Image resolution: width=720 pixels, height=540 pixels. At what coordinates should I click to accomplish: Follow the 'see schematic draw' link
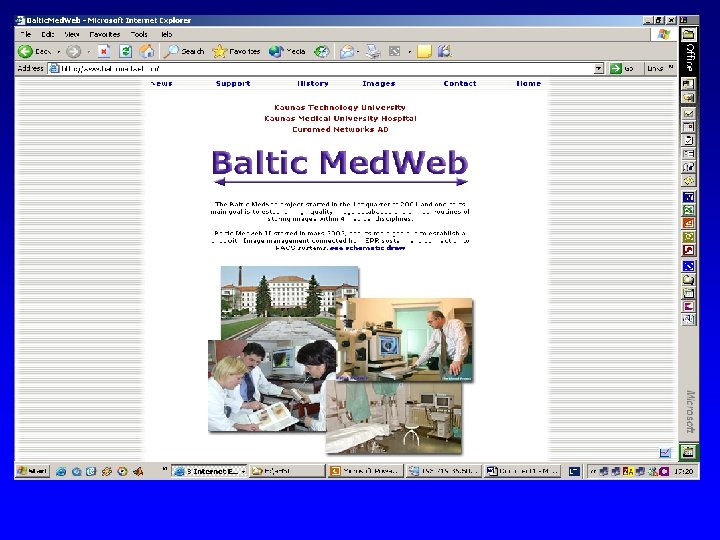pos(367,248)
